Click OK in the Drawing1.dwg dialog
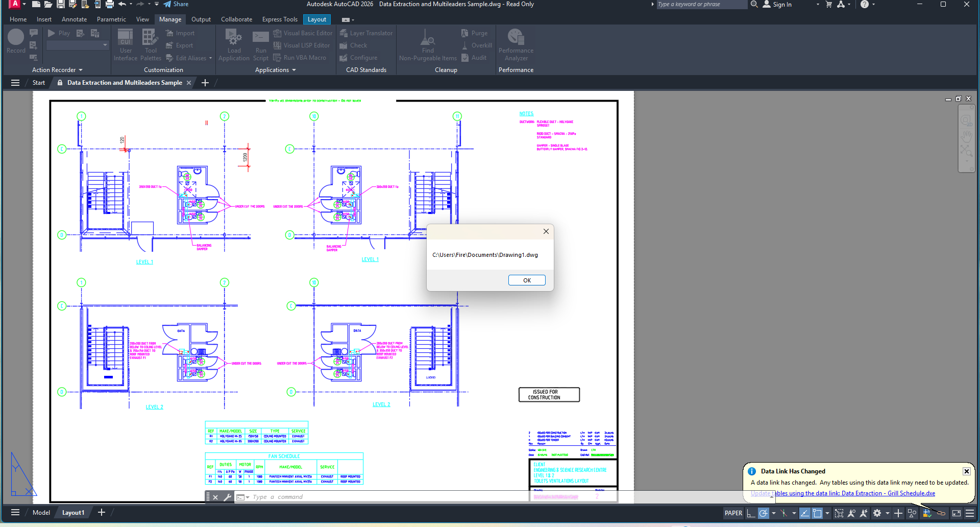The height and width of the screenshot is (527, 980). tap(527, 280)
